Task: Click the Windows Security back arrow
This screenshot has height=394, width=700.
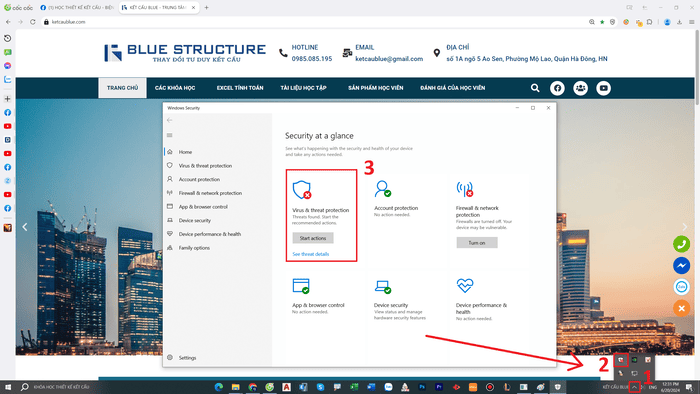Action: point(170,120)
